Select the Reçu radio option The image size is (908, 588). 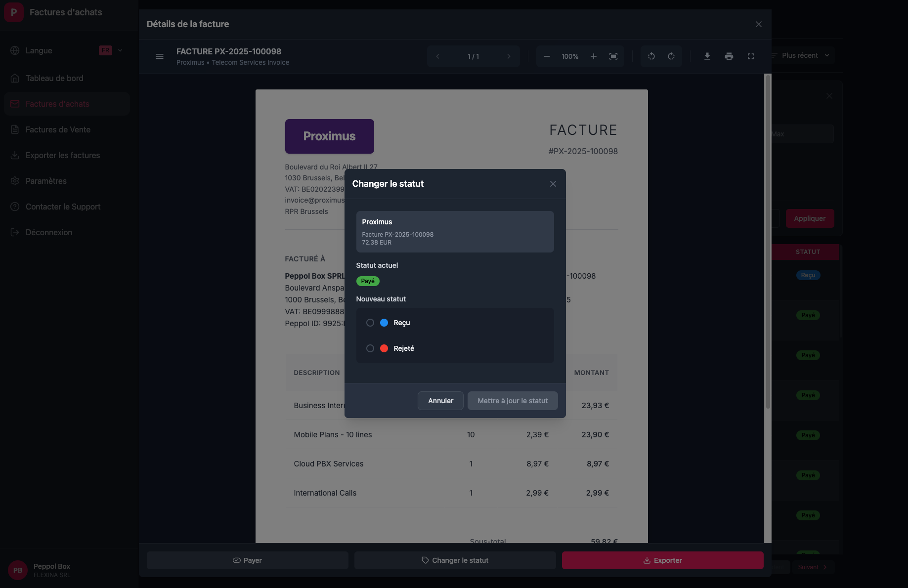click(370, 323)
